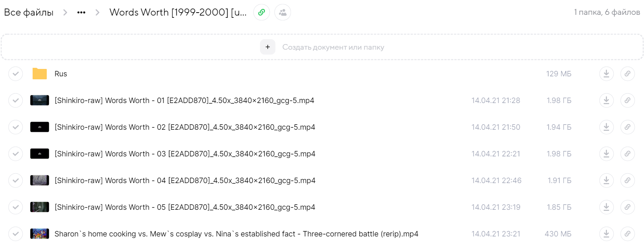The width and height of the screenshot is (644, 252).
Task: Download Words Worth - 03 video file
Action: [x=606, y=154]
